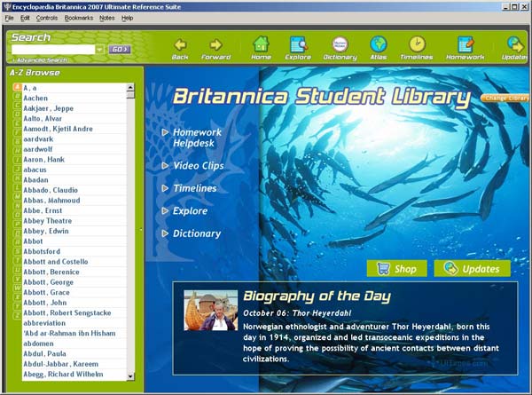Click the Shop cart button
532x395 pixels.
[396, 269]
